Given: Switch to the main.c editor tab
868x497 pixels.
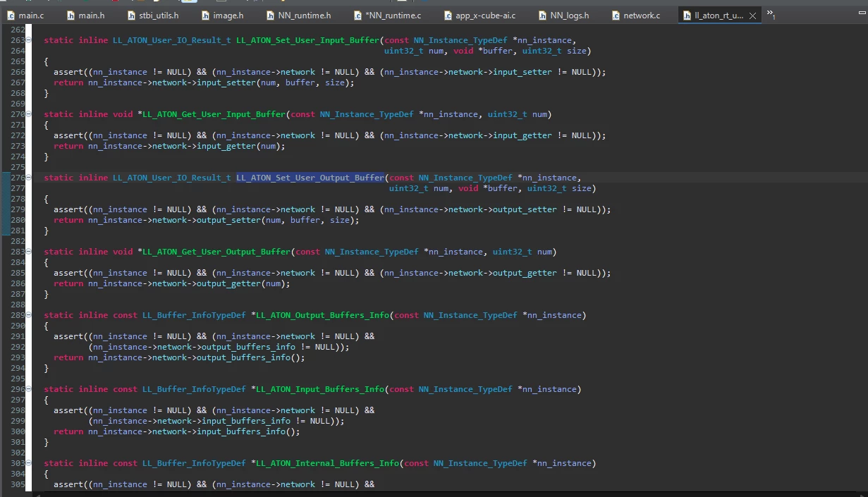Looking at the screenshot, I should [25, 16].
